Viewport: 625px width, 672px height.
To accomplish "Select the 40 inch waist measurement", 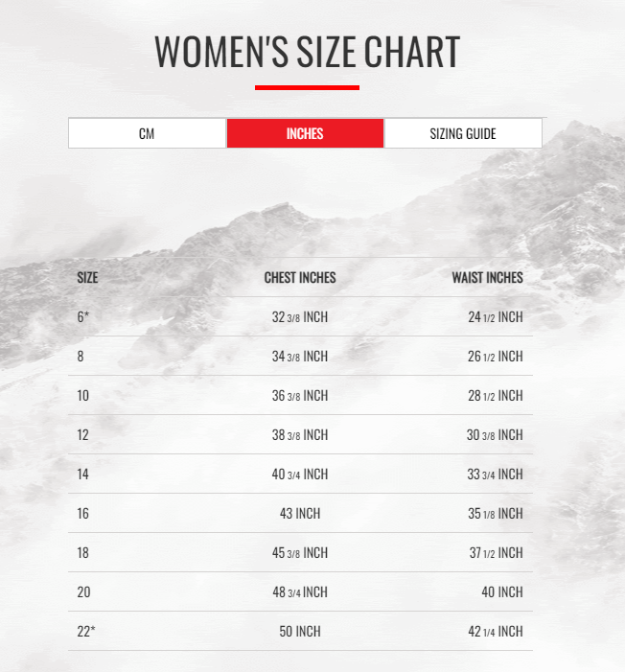I will tap(502, 592).
